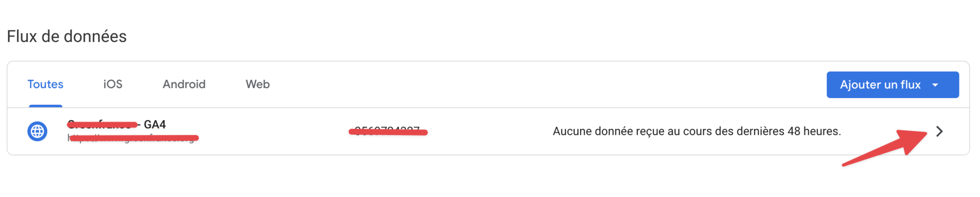This screenshot has width=980, height=197.
Task: Click the blue underline beneath Toutes
Action: (x=45, y=106)
